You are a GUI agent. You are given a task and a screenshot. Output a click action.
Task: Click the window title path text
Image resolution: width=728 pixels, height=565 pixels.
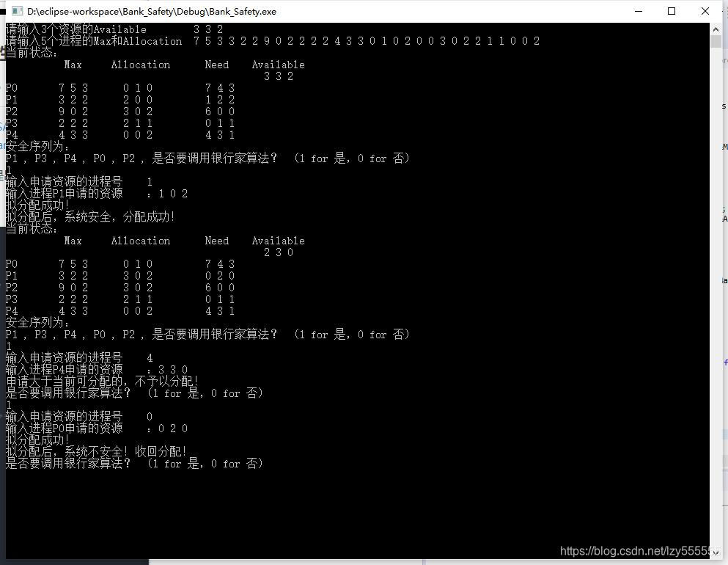click(x=151, y=12)
